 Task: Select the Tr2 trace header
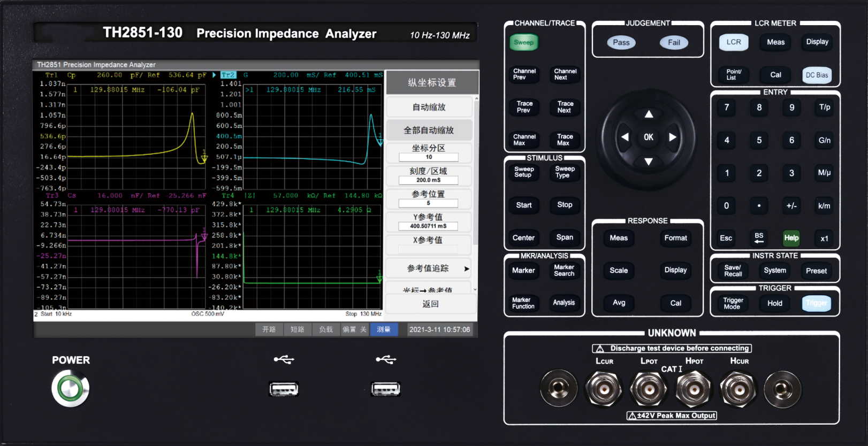[x=228, y=75]
